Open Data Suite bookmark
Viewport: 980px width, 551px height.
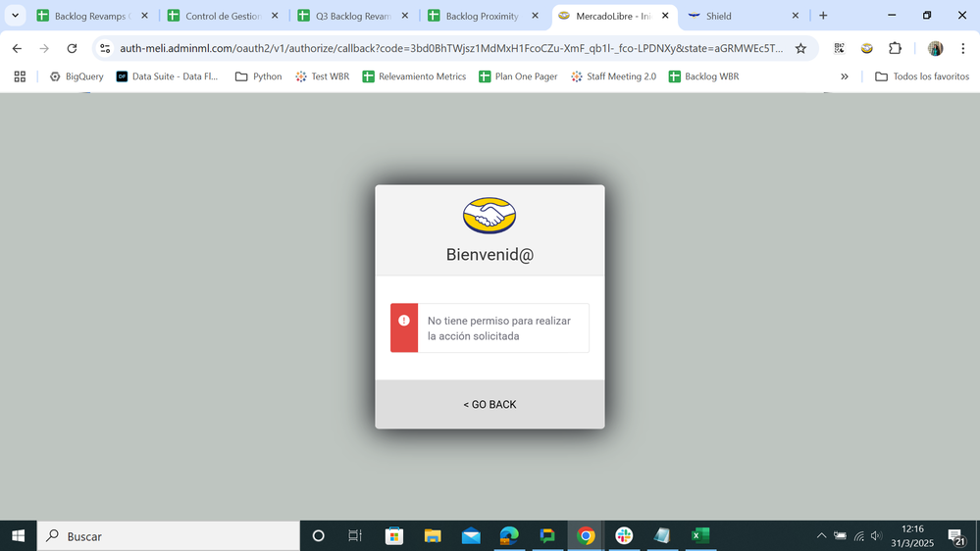point(168,76)
